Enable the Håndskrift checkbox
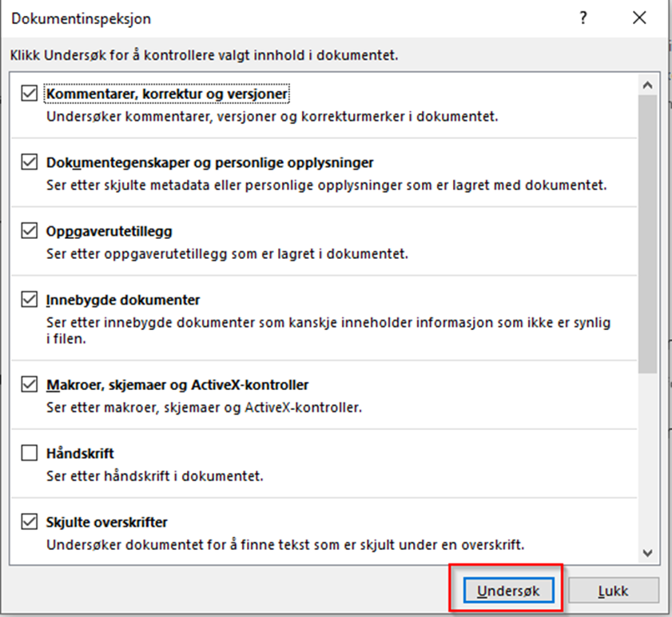The width and height of the screenshot is (672, 617). tap(30, 453)
